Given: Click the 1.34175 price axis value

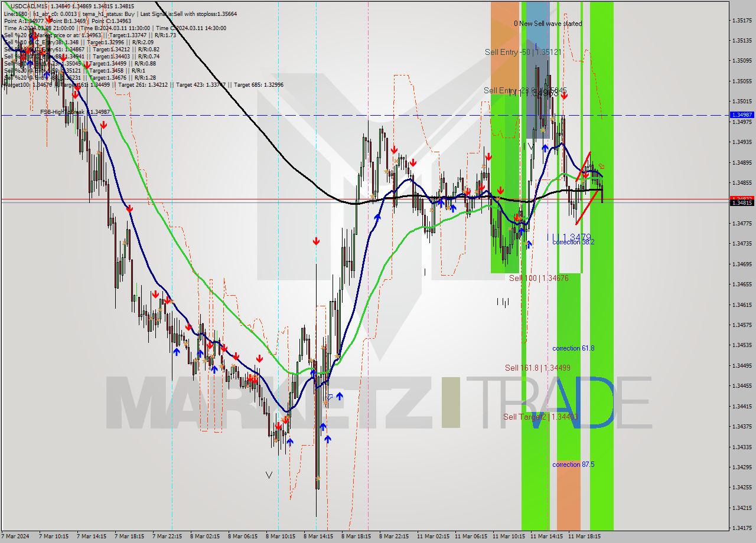Looking at the screenshot, I should (x=742, y=528).
